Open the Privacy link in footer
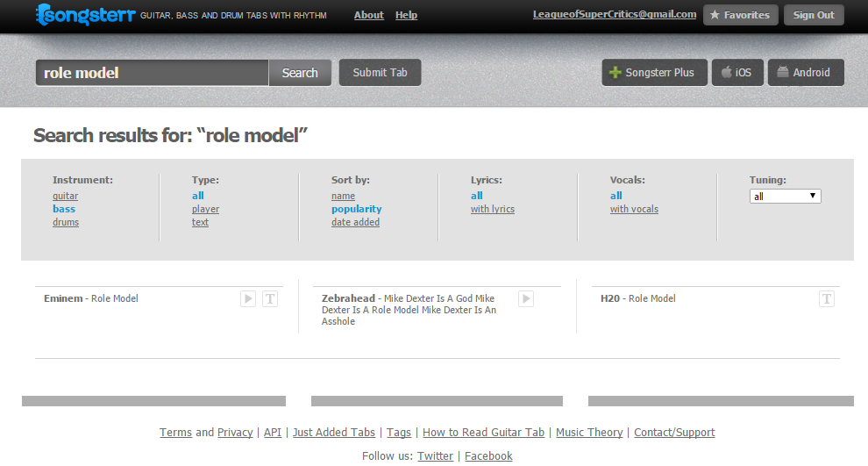 (235, 432)
